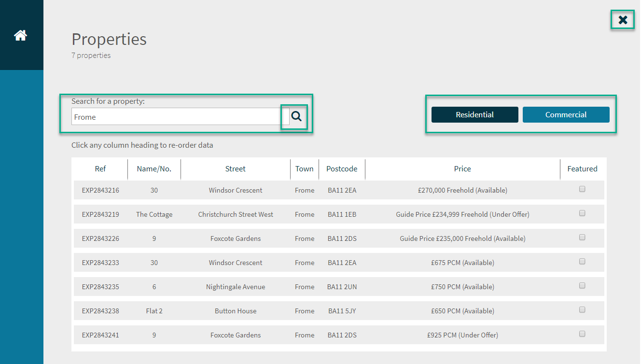This screenshot has height=364, width=641.
Task: Click Nightingale Avenue street cell
Action: (x=236, y=287)
